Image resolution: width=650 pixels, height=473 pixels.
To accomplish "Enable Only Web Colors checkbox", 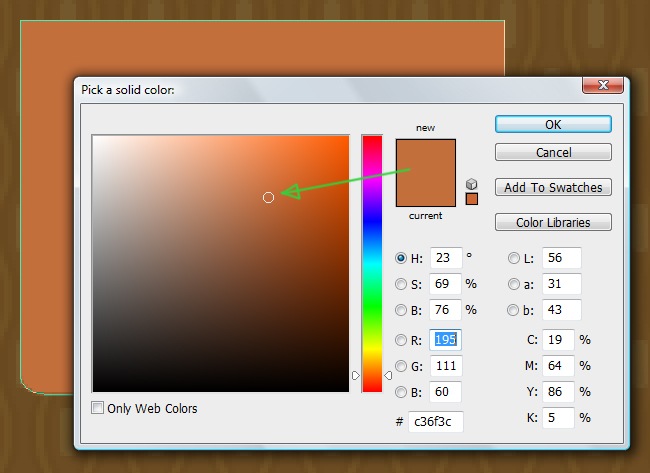I will pyautogui.click(x=97, y=408).
